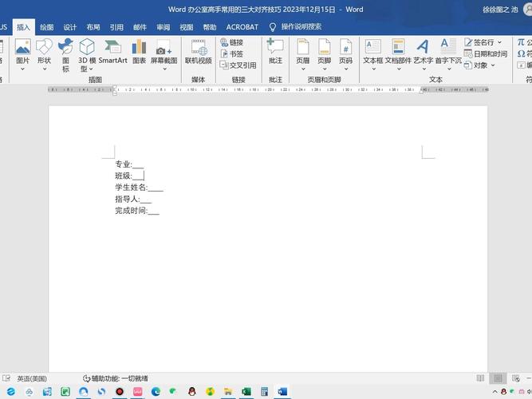The image size is (532, 399).
Task: Expand the 文本框 dropdown arrow
Action: (x=373, y=69)
